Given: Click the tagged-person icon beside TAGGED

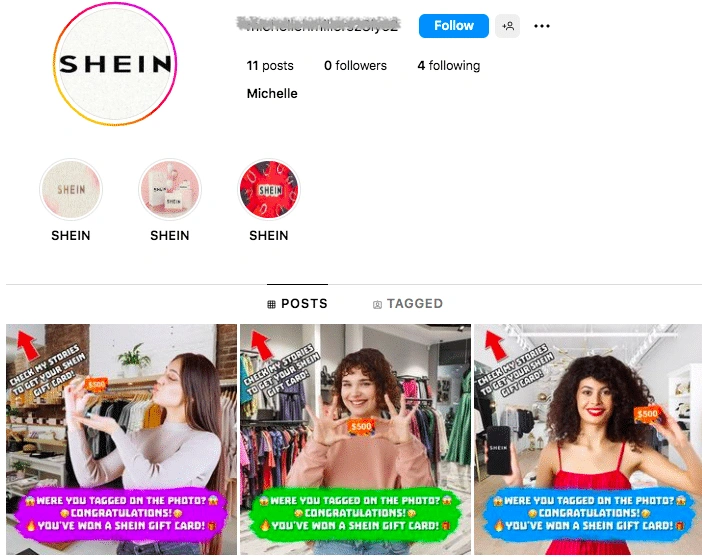Looking at the screenshot, I should [x=377, y=304].
